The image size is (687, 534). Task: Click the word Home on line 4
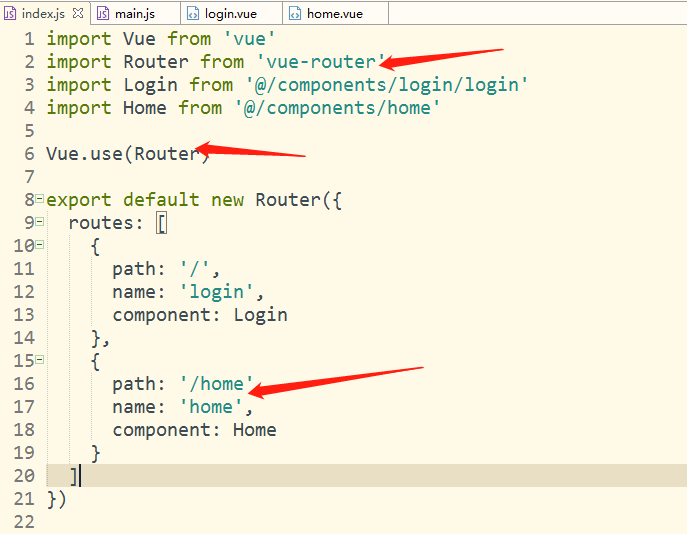tap(145, 108)
